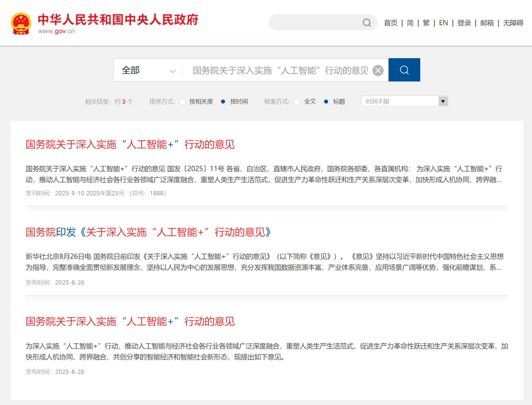The image size is (532, 405).
Task: Switch site language to EN
Action: 443,23
